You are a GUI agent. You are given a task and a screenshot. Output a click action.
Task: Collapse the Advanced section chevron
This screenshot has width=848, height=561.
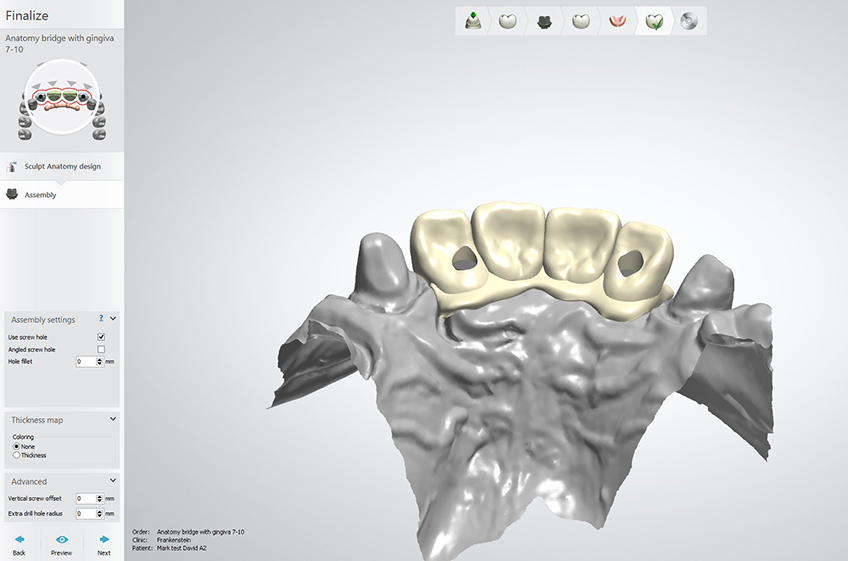(x=113, y=481)
